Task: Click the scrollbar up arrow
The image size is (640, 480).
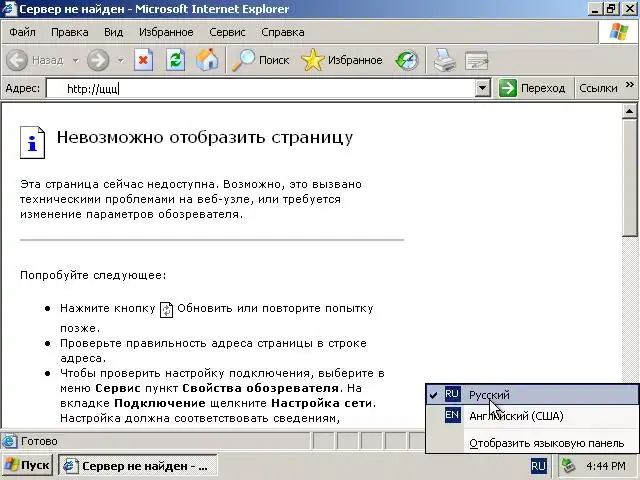Action: coord(630,111)
